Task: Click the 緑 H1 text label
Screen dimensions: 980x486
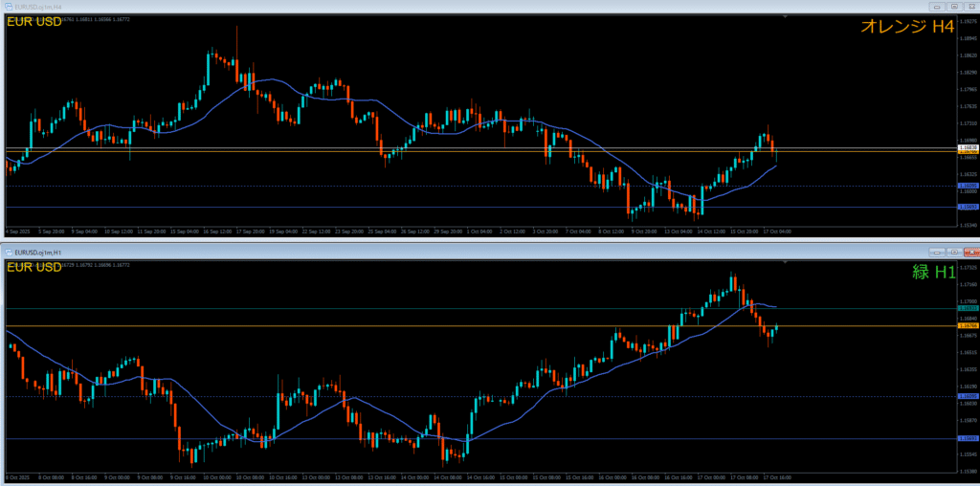Action: tap(931, 274)
